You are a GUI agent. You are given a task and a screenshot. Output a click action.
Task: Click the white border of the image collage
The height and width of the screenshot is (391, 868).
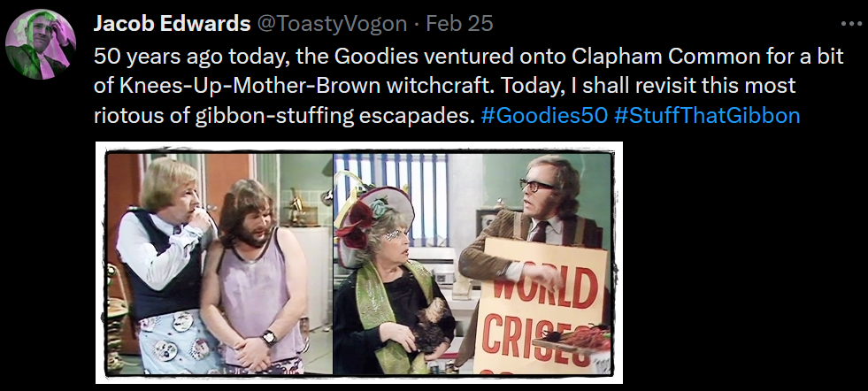click(x=359, y=147)
